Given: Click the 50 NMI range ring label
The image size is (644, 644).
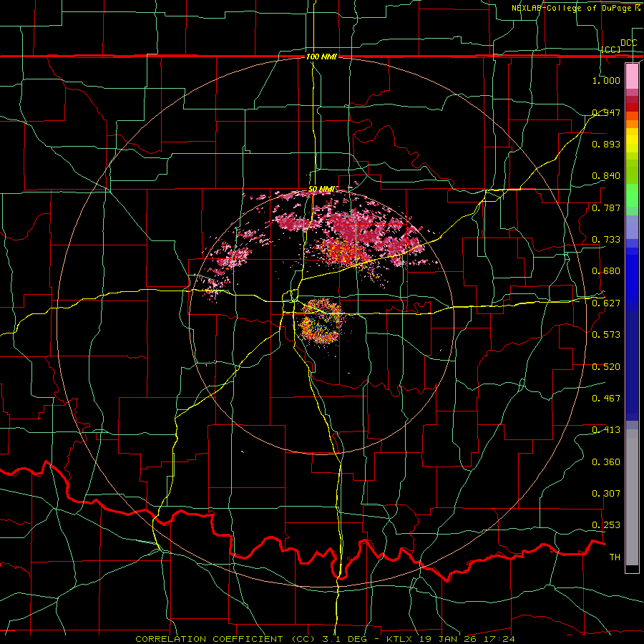Looking at the screenshot, I should [x=321, y=189].
